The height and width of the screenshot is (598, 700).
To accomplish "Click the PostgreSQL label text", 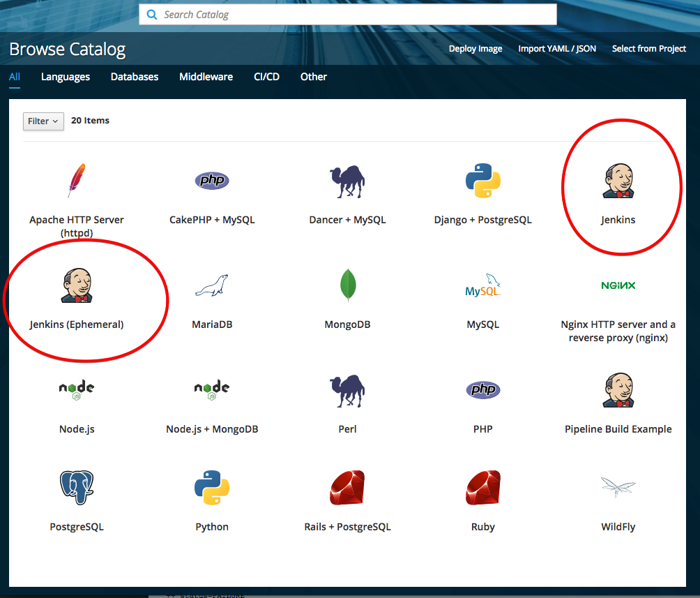I will coord(77,527).
